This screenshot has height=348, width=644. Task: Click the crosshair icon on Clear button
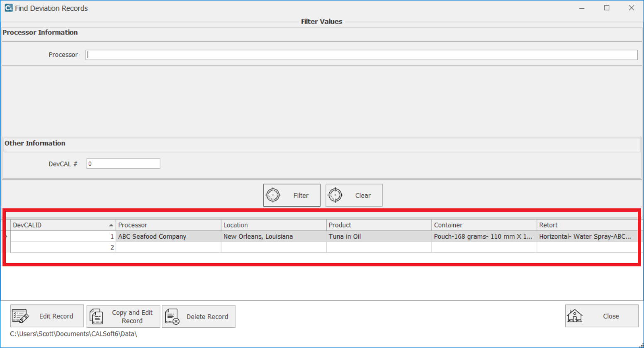[335, 195]
